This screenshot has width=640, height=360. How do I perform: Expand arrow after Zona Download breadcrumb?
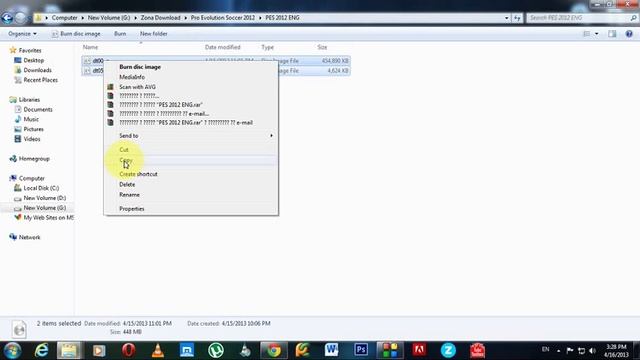coord(186,18)
